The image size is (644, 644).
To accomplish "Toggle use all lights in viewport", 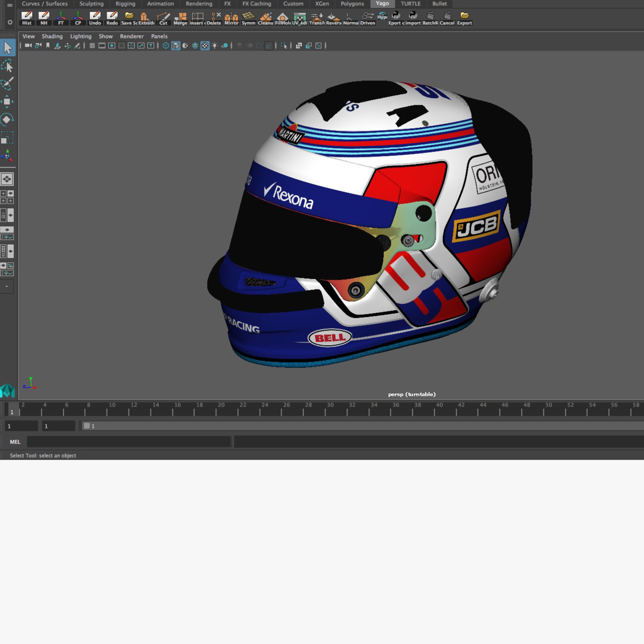I will click(215, 46).
